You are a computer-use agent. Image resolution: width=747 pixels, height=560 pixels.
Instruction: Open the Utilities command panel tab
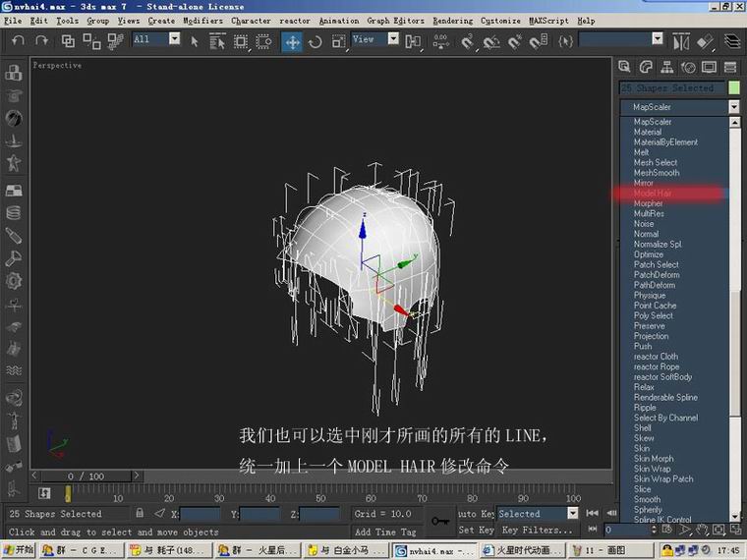pos(730,67)
